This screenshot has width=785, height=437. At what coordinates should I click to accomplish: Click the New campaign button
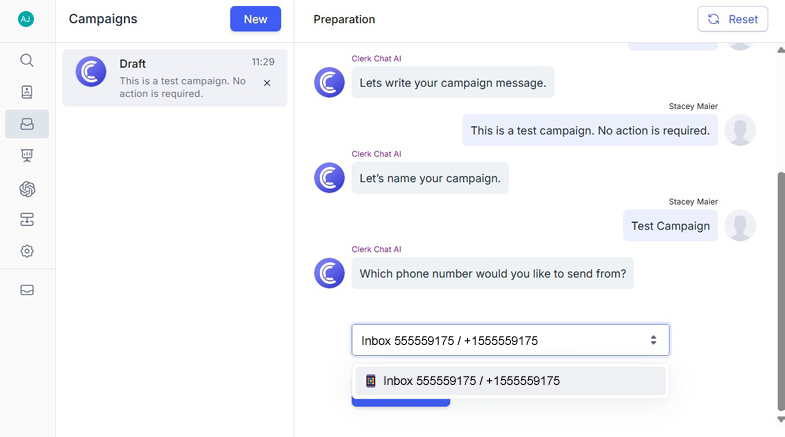coord(255,19)
